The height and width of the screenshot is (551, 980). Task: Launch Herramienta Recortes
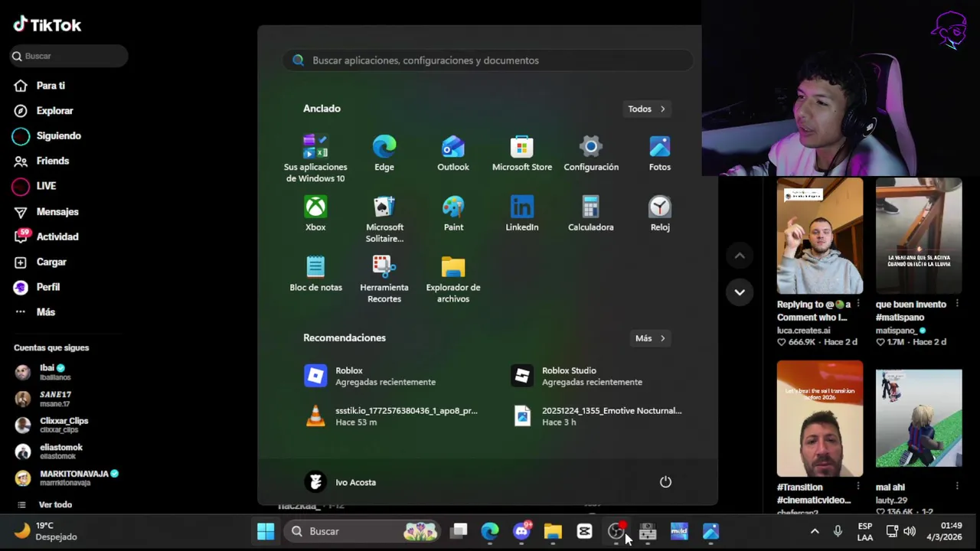click(x=384, y=280)
